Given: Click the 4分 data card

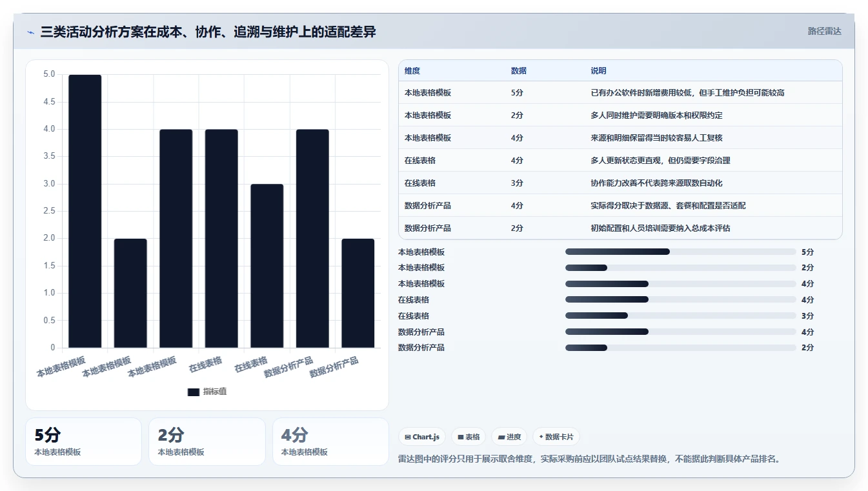Looking at the screenshot, I should [330, 441].
